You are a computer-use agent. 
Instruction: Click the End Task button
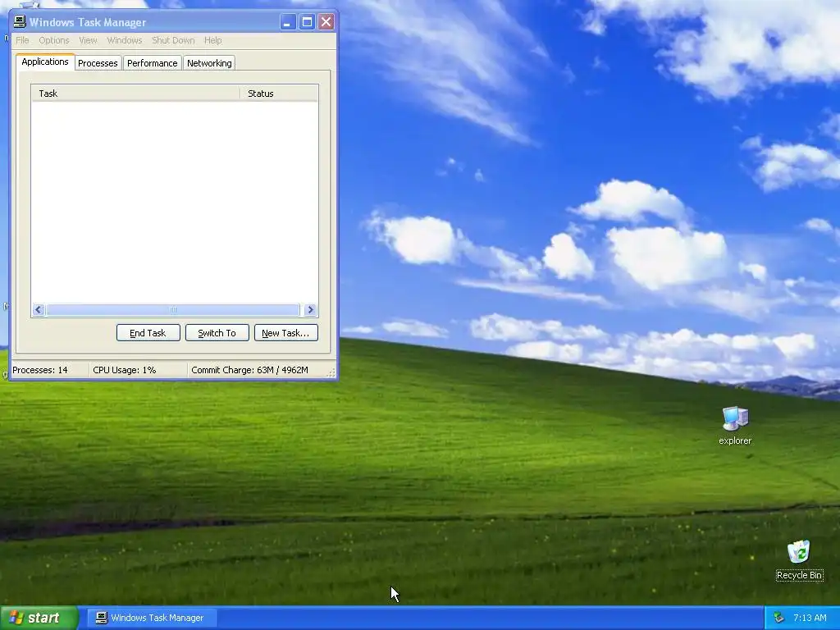point(148,333)
